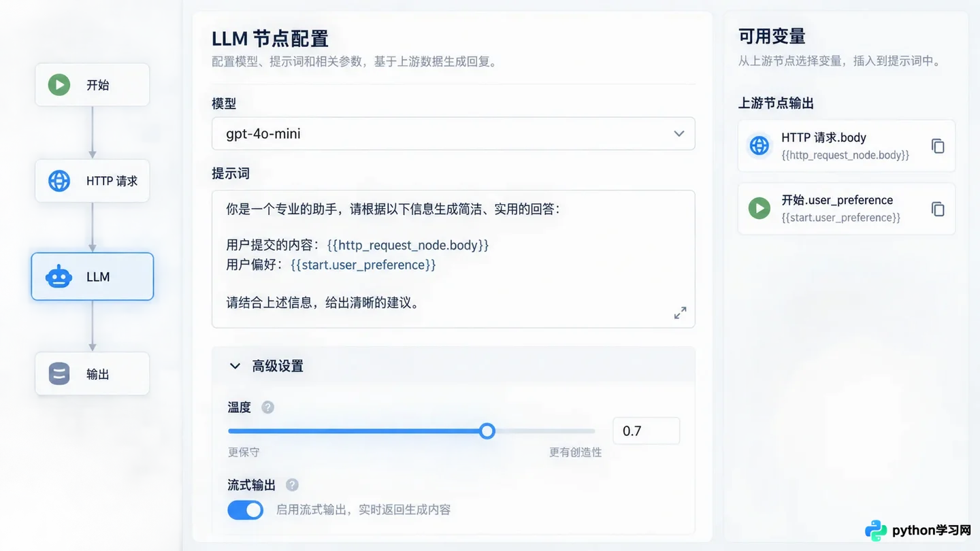Click play icon in 开始.user_preference variable card
The width and height of the screenshot is (980, 551).
(759, 207)
